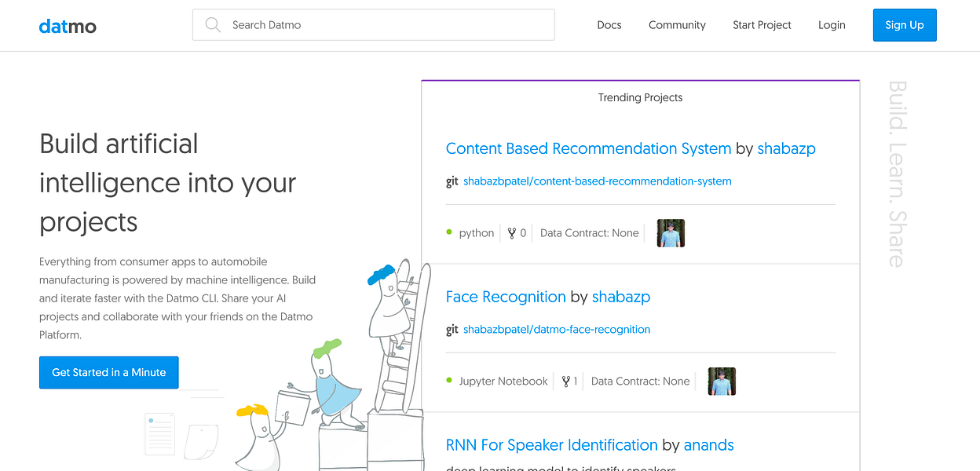Open Content Based Recommendation System project
This screenshot has height=471, width=980.
coord(588,148)
